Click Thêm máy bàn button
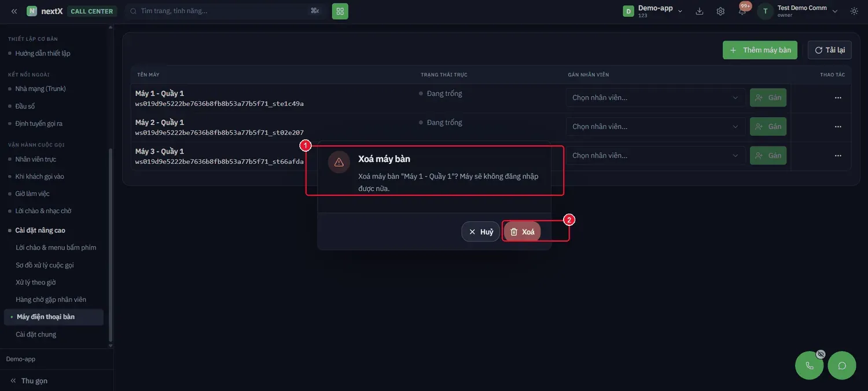The width and height of the screenshot is (868, 391). click(x=760, y=50)
